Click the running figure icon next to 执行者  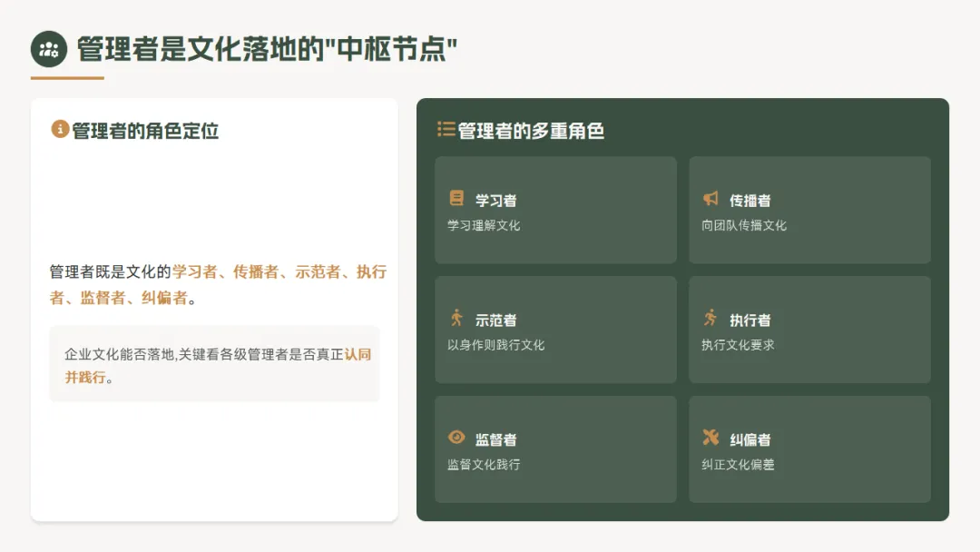pos(710,318)
